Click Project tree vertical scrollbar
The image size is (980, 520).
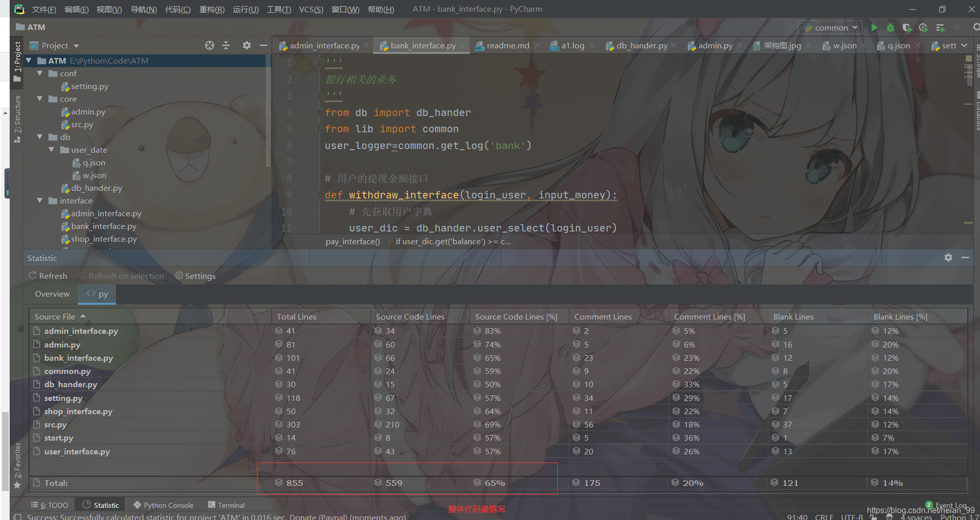coord(268,112)
